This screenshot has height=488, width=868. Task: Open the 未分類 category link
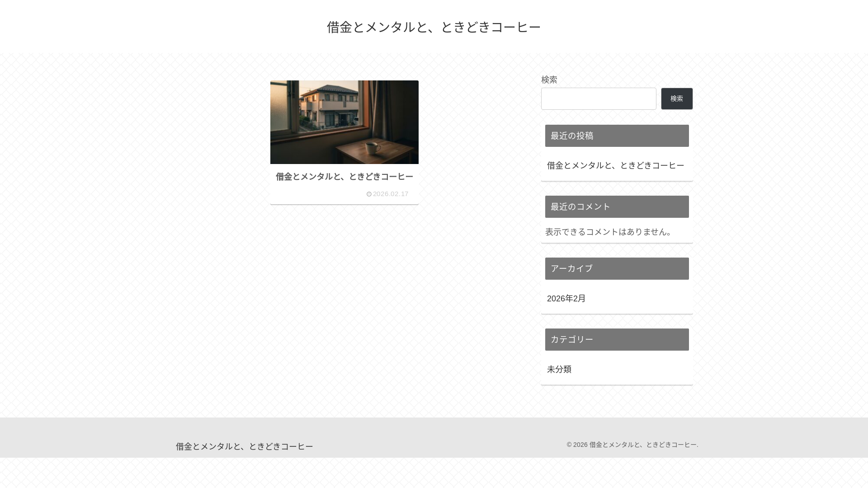point(559,369)
